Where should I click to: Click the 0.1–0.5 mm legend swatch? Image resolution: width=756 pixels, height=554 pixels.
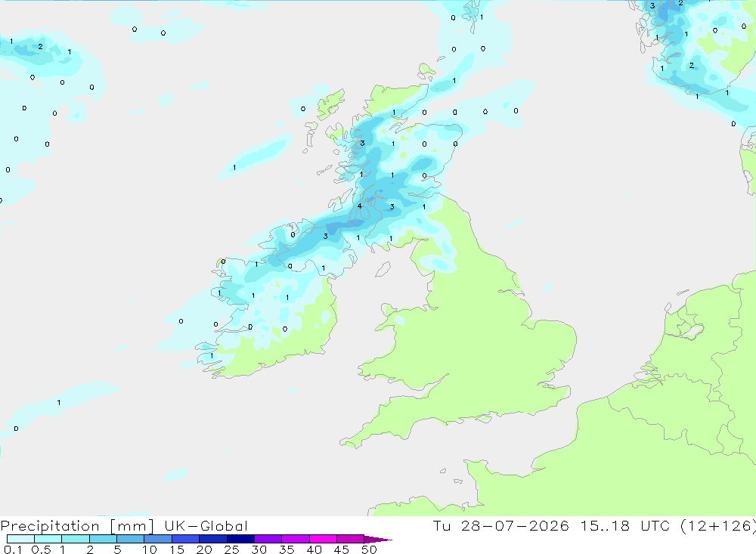20,539
